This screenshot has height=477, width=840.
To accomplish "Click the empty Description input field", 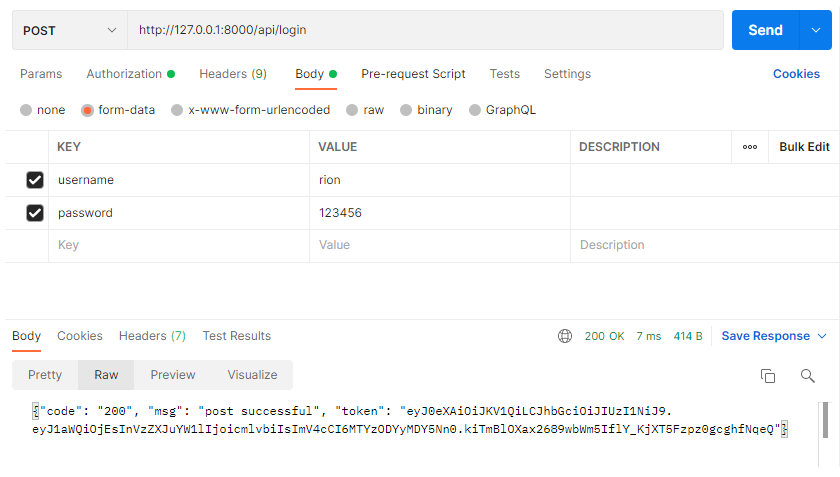I will tap(704, 245).
